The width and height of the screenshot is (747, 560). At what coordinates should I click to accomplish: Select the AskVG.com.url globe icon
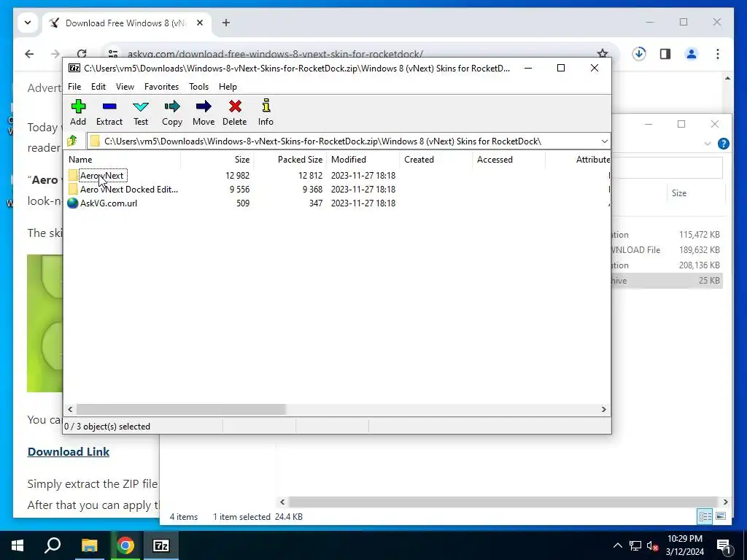click(x=73, y=203)
